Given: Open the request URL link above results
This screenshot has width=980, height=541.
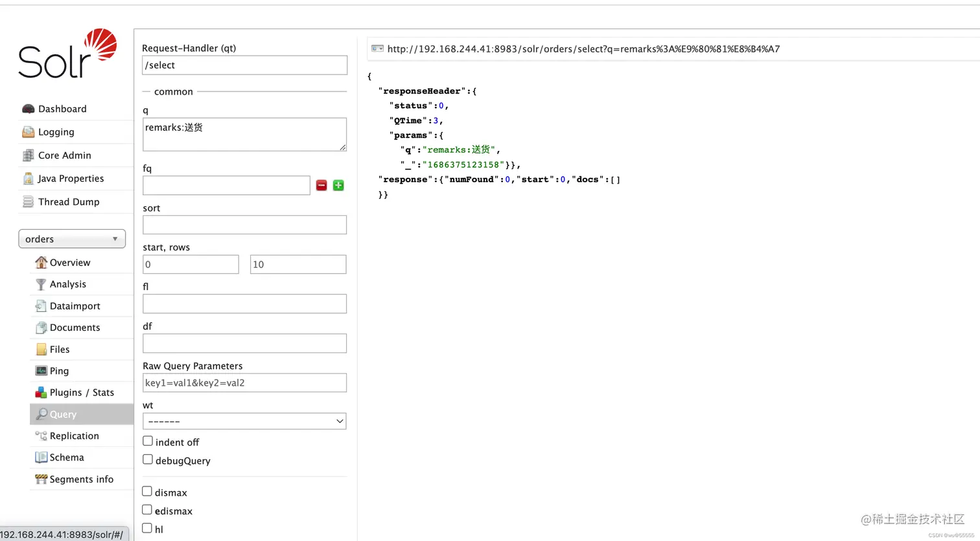Looking at the screenshot, I should click(x=583, y=49).
